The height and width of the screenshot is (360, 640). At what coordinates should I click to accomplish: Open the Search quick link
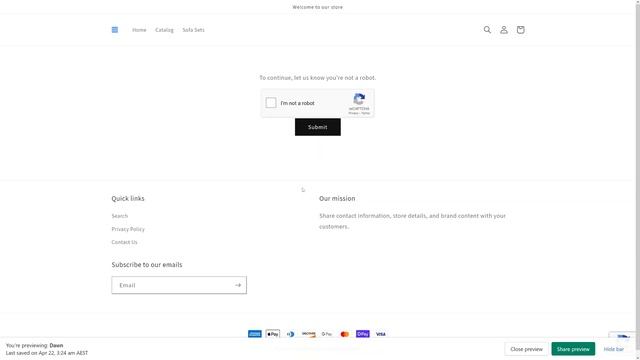(x=120, y=216)
